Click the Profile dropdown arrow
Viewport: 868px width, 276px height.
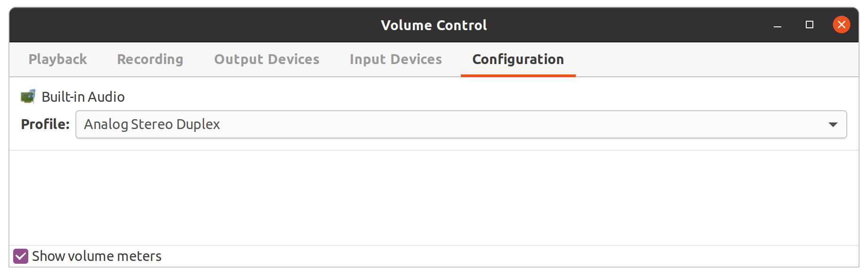(x=833, y=124)
